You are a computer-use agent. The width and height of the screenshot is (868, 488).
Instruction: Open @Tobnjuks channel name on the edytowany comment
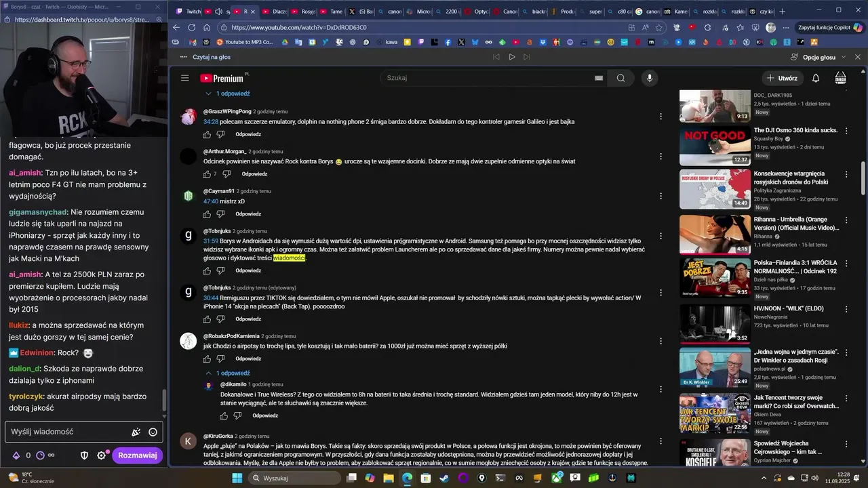[217, 288]
